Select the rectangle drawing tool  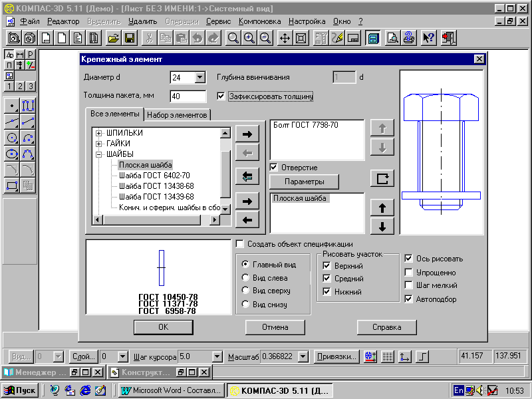coord(12,186)
